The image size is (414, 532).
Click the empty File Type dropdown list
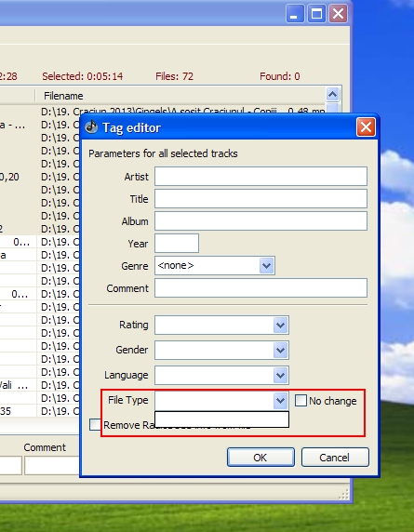221,419
